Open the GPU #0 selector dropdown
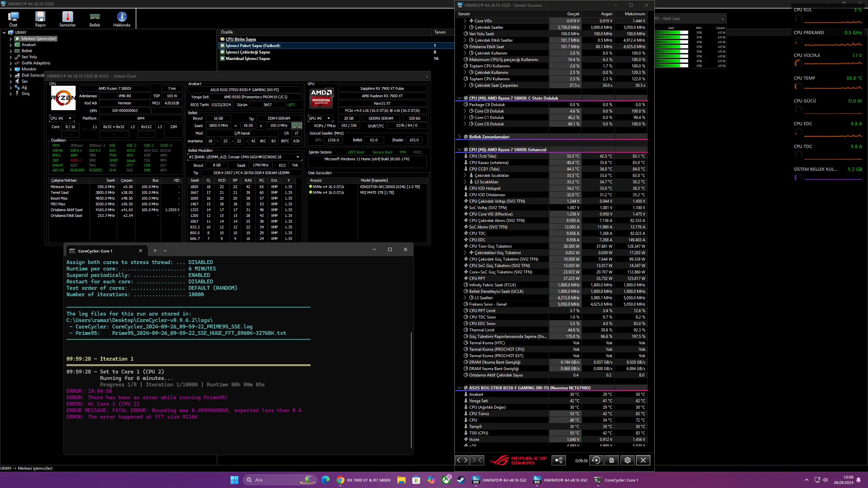The width and height of the screenshot is (868, 488). tap(320, 118)
